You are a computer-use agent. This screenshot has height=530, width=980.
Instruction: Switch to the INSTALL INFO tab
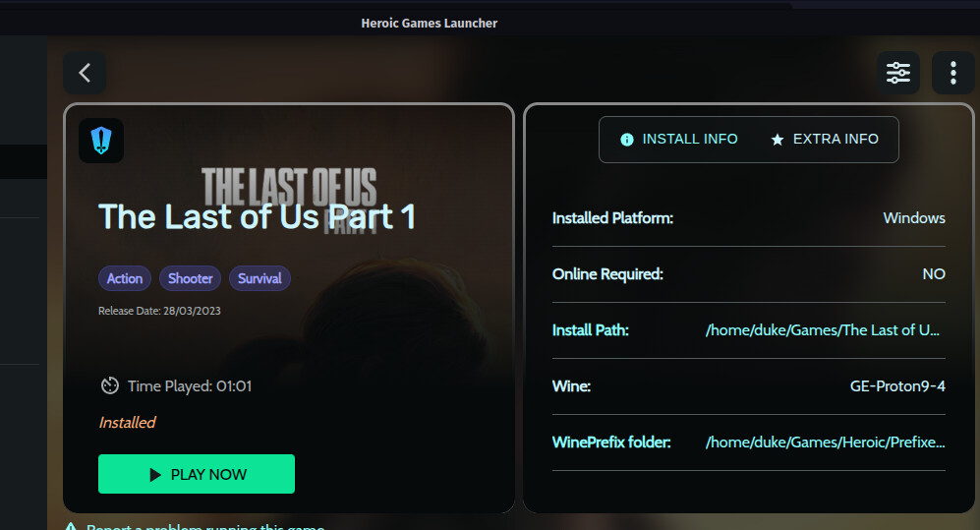coord(679,140)
